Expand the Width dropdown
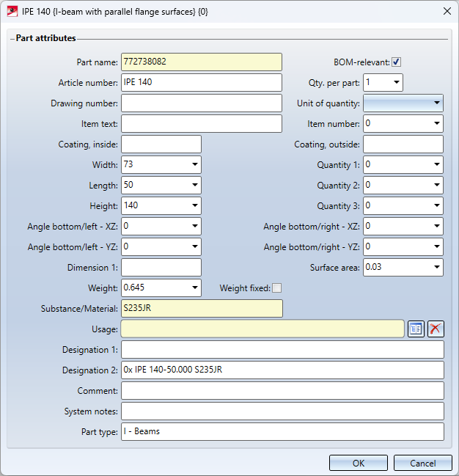The width and height of the screenshot is (459, 476). coord(195,165)
